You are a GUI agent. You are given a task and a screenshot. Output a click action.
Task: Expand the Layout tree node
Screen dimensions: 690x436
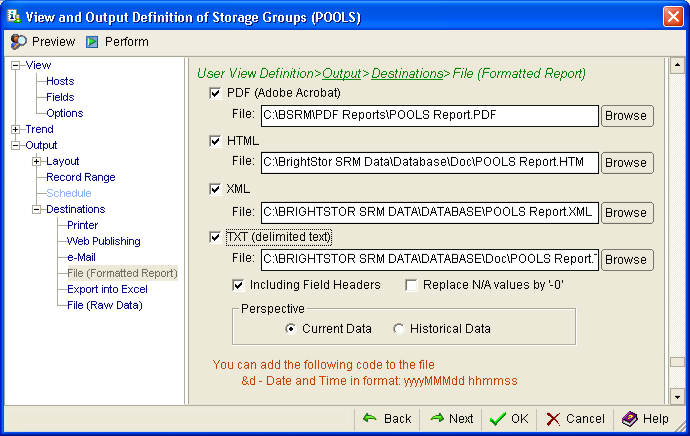tap(36, 162)
